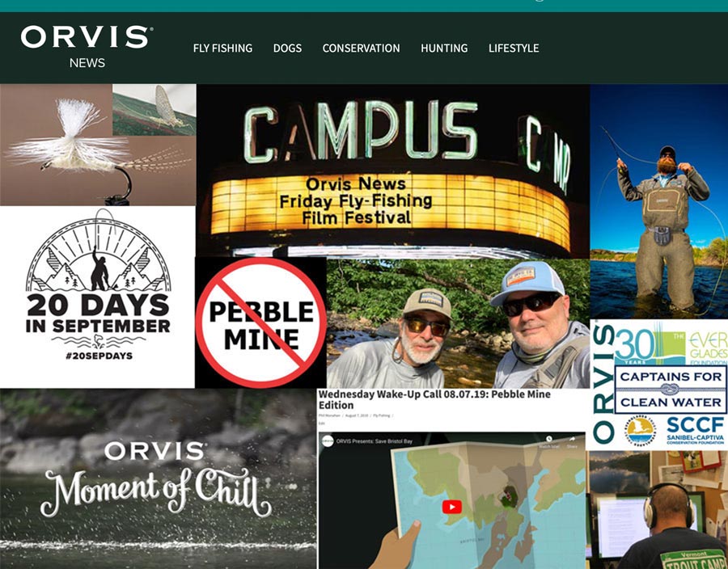Viewport: 728px width, 569px height.
Task: Open the Fly Fishing menu
Action: click(x=223, y=48)
